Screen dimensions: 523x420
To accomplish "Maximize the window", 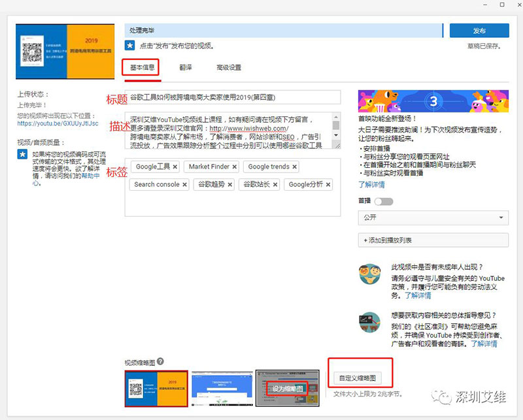I will [502, 5].
